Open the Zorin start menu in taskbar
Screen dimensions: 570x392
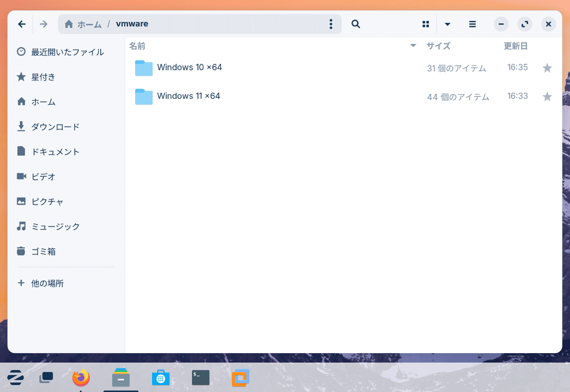pyautogui.click(x=15, y=378)
